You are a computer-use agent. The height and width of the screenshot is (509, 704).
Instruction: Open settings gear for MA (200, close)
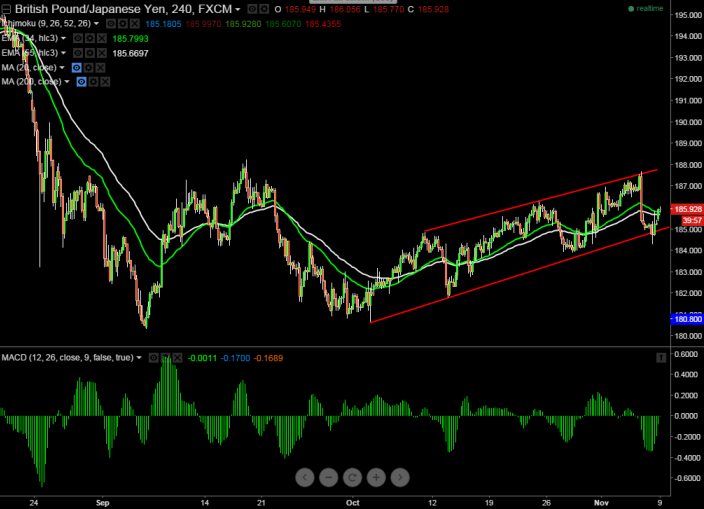(93, 82)
